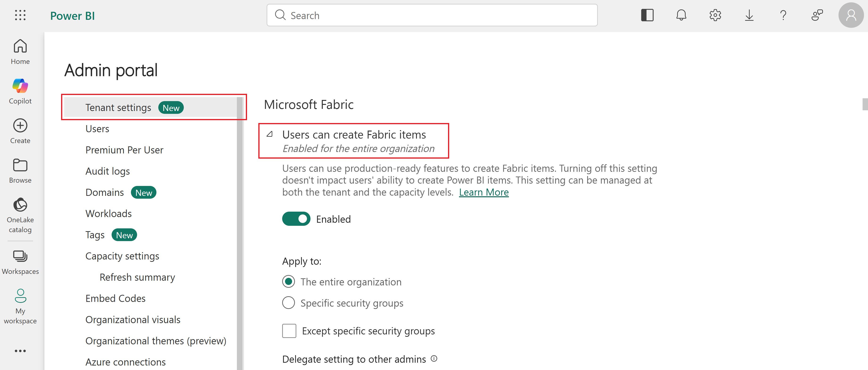The width and height of the screenshot is (868, 370).
Task: Select Audit logs in admin menu
Action: point(108,171)
